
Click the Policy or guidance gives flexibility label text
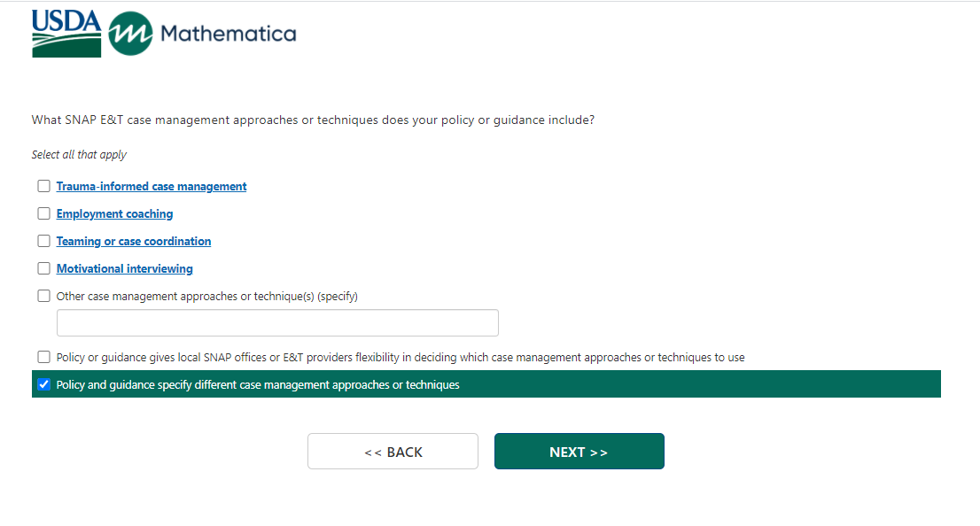(x=400, y=357)
